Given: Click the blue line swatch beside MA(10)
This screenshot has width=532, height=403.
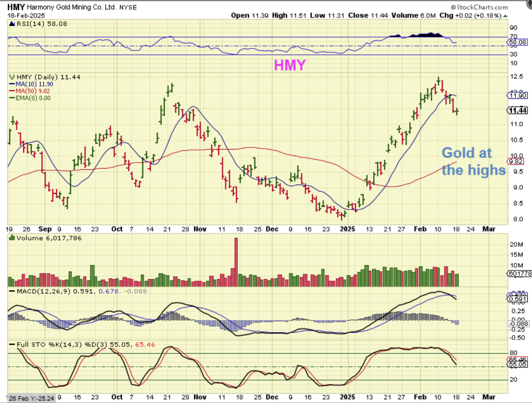Looking at the screenshot, I should pos(12,84).
